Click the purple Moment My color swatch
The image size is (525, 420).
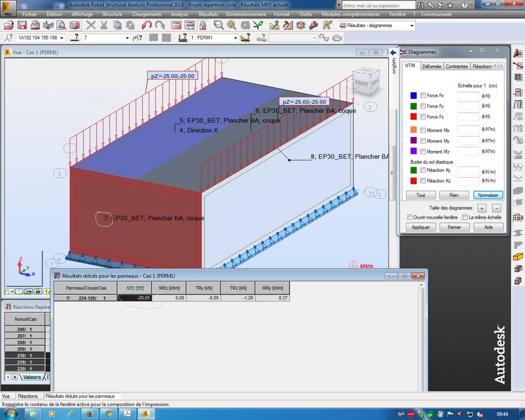tap(413, 141)
